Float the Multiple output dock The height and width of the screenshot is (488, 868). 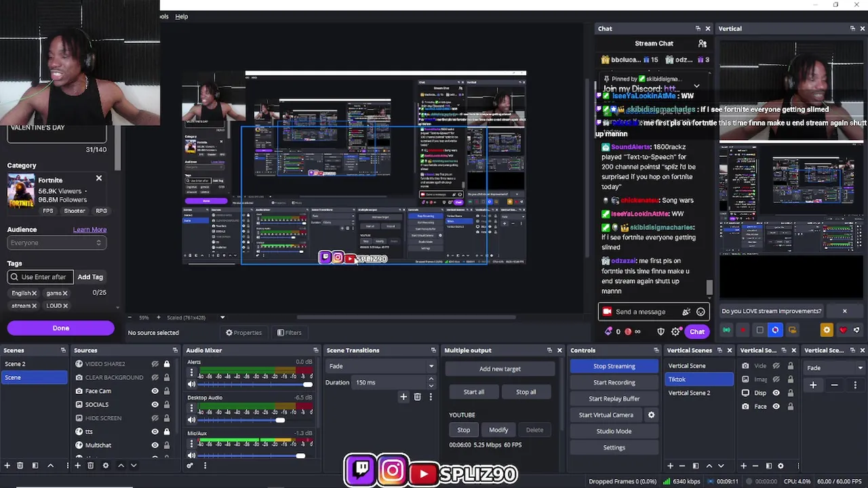[549, 350]
